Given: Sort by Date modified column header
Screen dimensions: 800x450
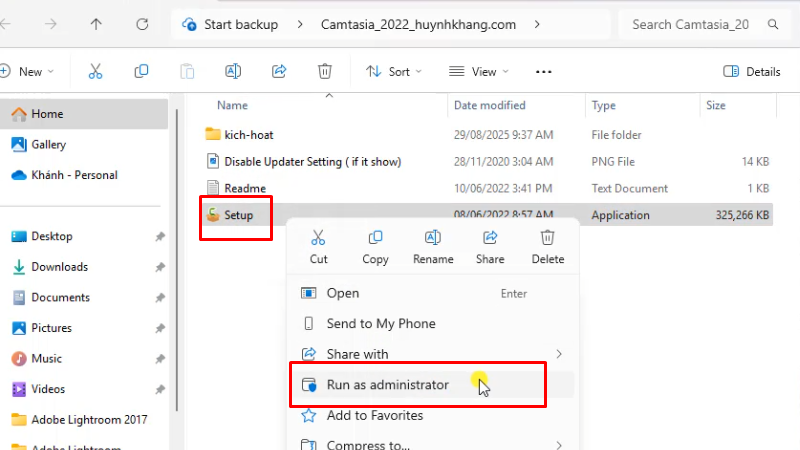Looking at the screenshot, I should (x=489, y=105).
